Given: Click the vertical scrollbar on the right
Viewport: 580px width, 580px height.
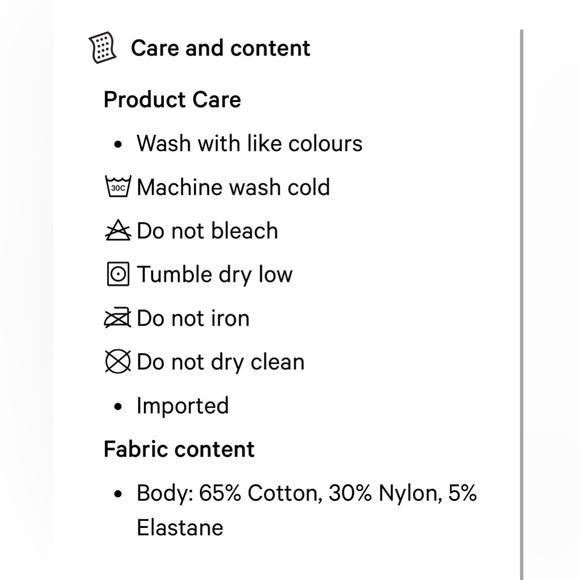Looking at the screenshot, I should [x=522, y=304].
